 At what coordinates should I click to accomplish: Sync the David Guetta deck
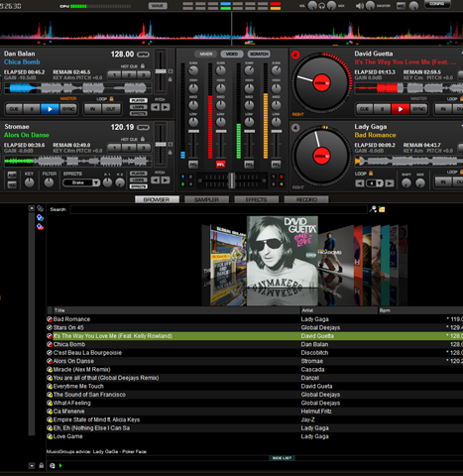(x=418, y=109)
